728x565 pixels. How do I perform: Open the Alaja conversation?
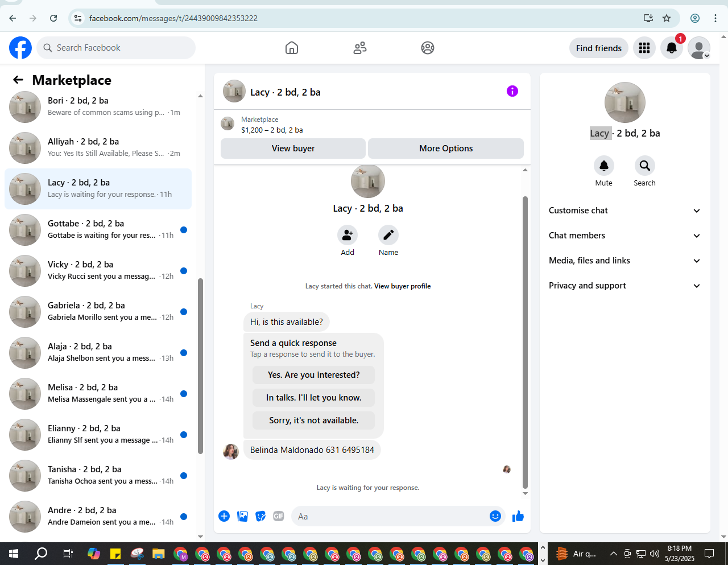pyautogui.click(x=98, y=353)
